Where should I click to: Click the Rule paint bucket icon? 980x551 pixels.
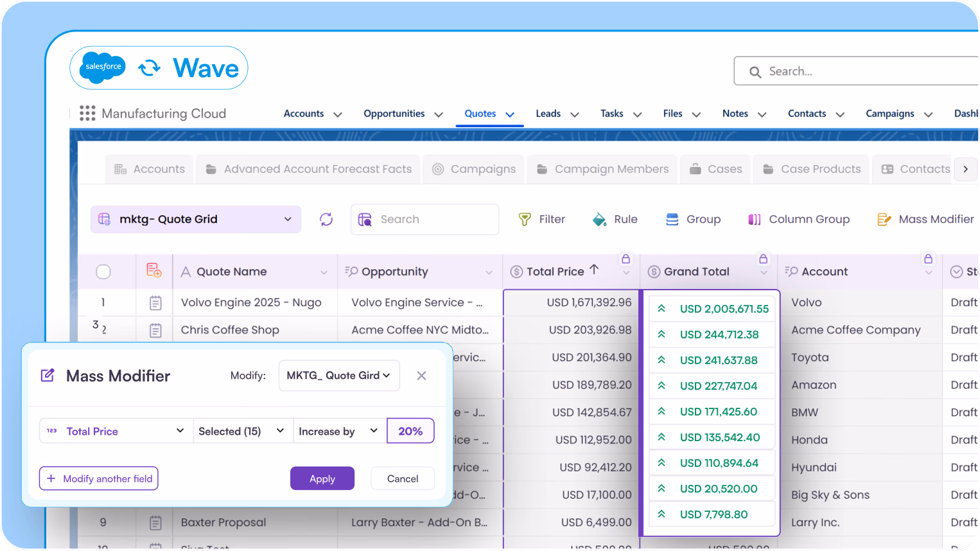[599, 220]
